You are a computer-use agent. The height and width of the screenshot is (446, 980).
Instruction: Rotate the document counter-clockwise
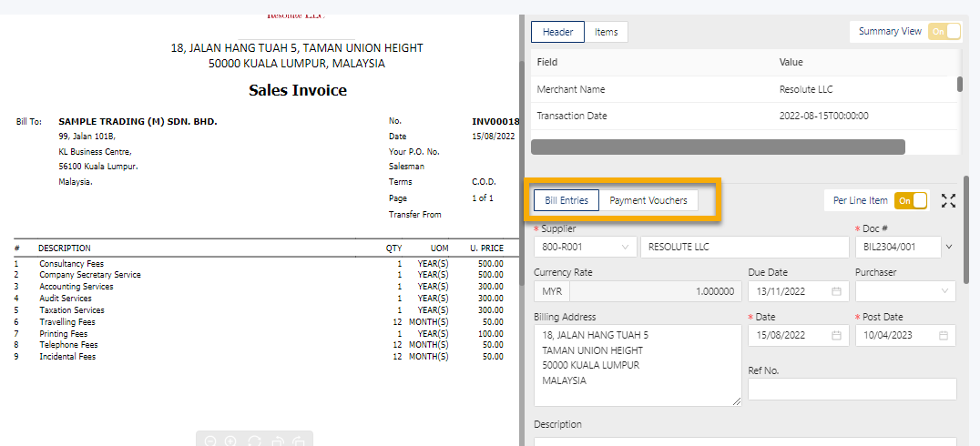pos(277,441)
